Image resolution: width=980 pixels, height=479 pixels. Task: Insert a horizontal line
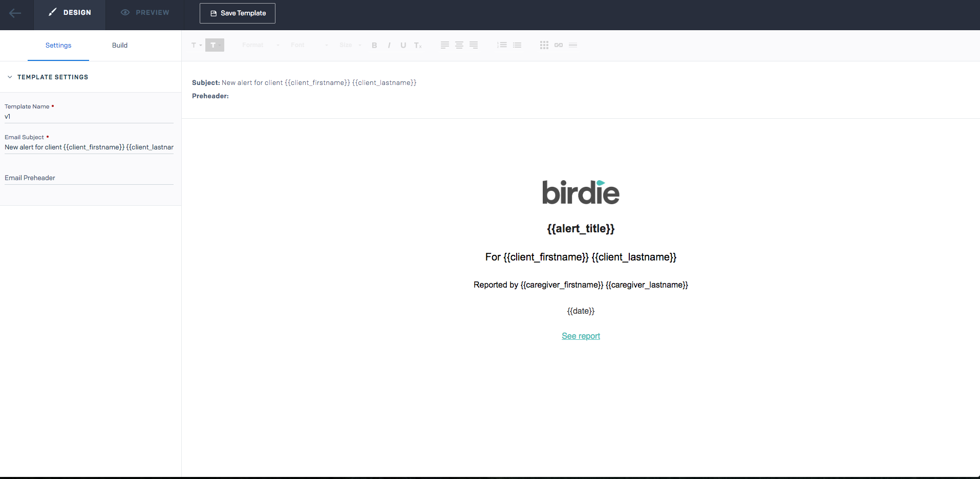coord(573,45)
